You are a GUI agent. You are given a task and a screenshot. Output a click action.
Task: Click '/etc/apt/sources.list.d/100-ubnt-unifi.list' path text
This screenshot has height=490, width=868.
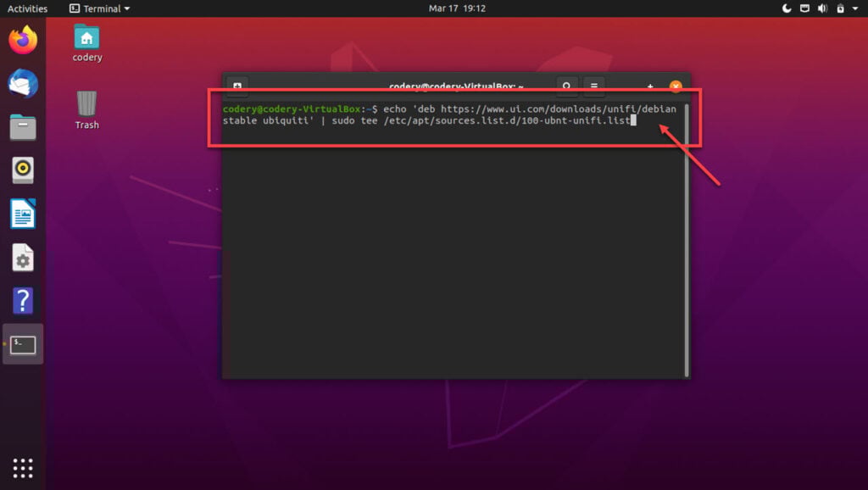[507, 120]
